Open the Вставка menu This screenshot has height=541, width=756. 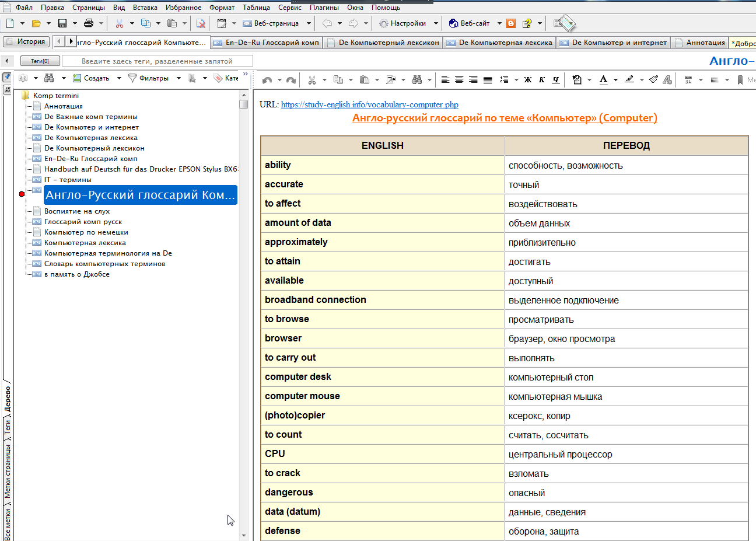click(x=145, y=8)
